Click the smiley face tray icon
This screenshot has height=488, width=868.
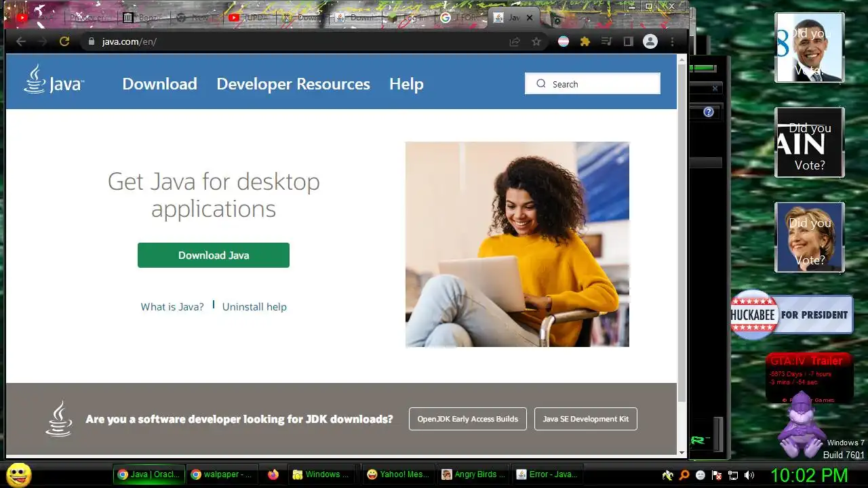tap(701, 475)
